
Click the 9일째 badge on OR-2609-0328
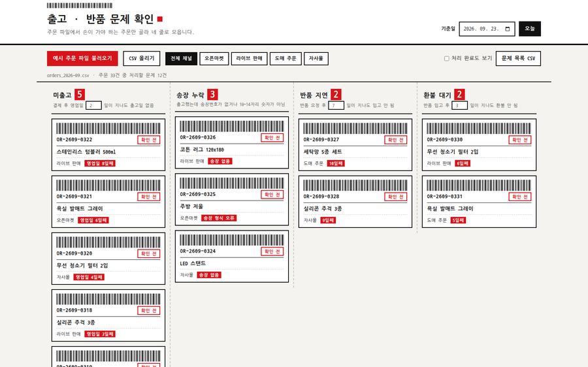[x=328, y=221]
